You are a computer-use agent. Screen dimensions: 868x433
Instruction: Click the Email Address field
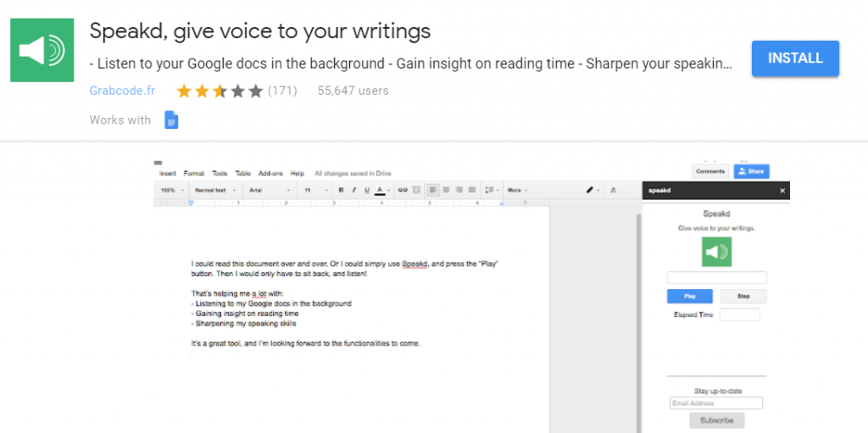click(715, 403)
